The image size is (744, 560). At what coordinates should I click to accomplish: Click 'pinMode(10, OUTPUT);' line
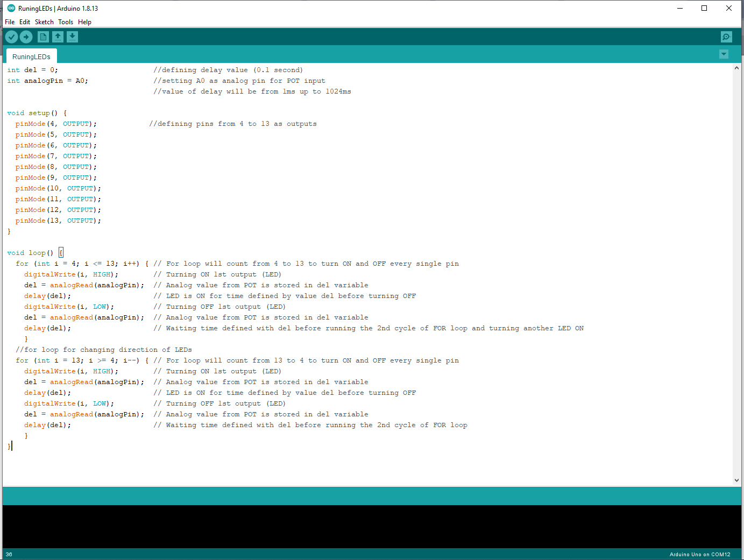[x=58, y=188]
